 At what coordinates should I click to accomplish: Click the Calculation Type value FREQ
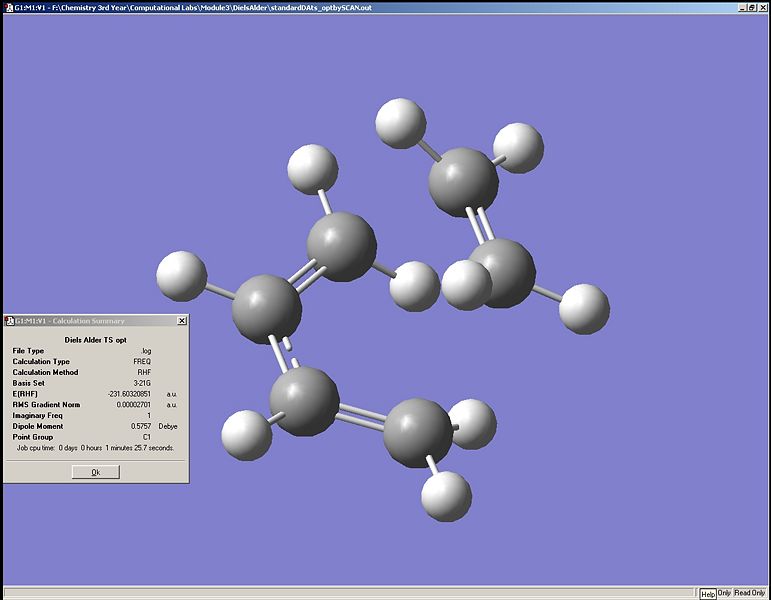click(x=142, y=362)
